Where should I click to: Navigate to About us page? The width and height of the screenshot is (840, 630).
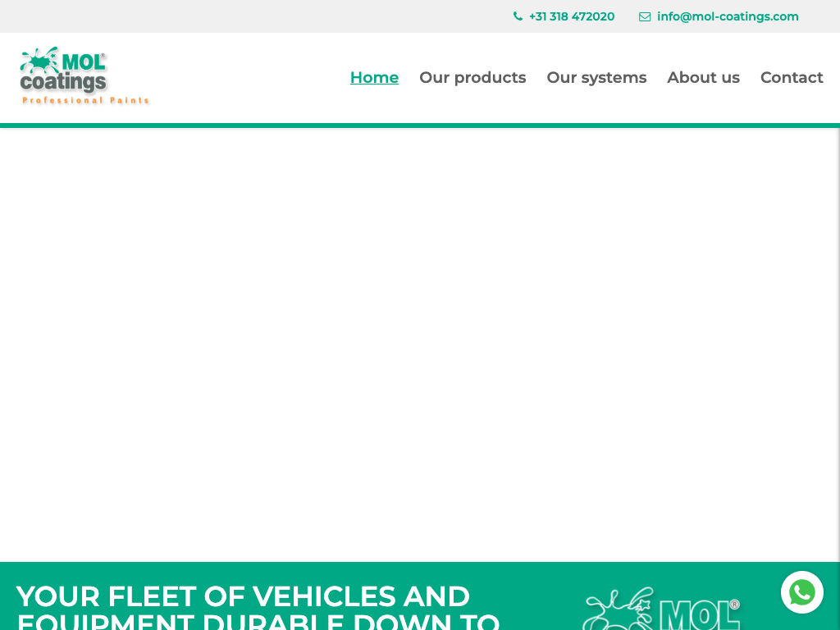click(x=703, y=77)
